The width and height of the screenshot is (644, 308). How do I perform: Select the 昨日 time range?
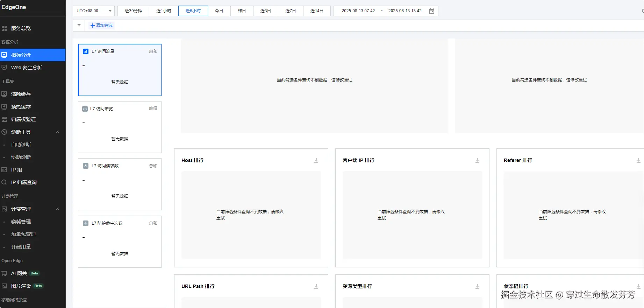click(242, 11)
